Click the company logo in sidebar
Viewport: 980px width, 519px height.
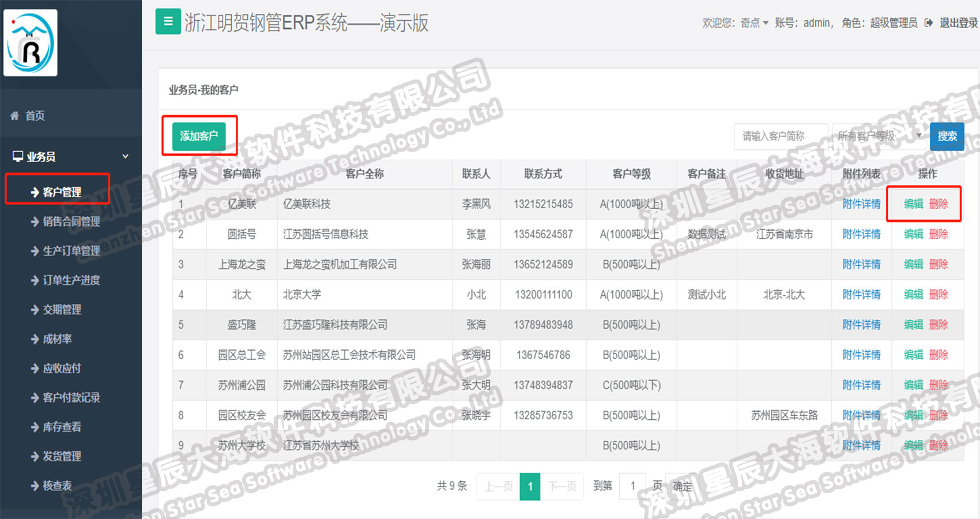point(31,43)
